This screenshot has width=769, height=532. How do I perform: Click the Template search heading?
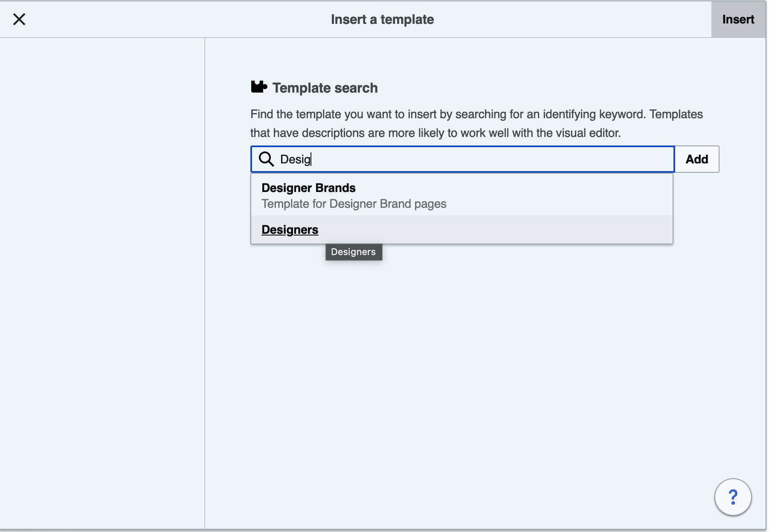point(325,88)
